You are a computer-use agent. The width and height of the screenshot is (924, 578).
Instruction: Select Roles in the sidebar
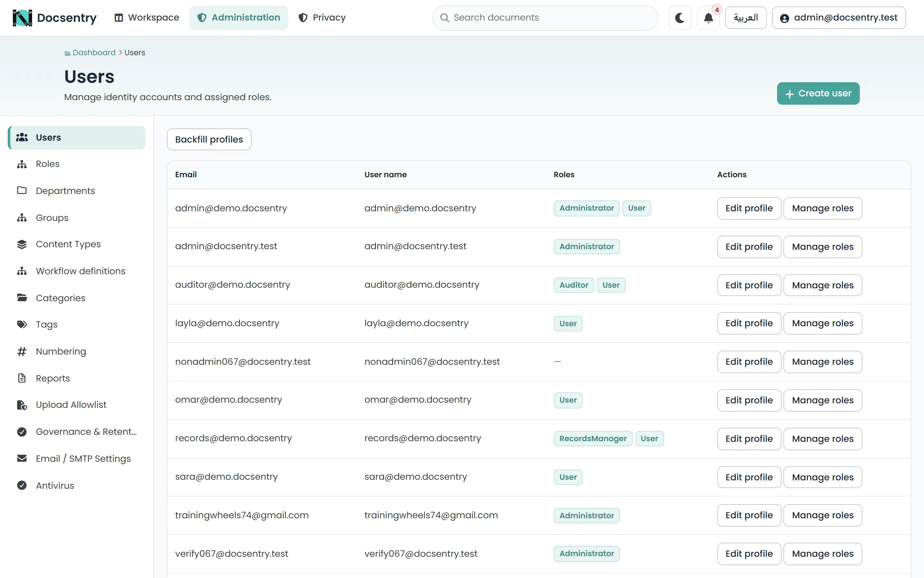76,164
